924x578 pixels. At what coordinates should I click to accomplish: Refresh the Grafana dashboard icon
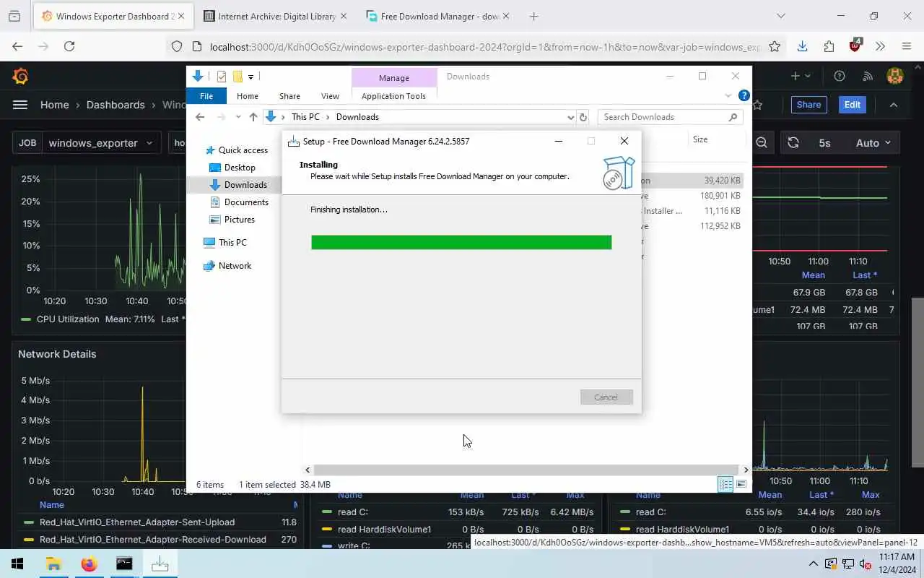(x=793, y=143)
